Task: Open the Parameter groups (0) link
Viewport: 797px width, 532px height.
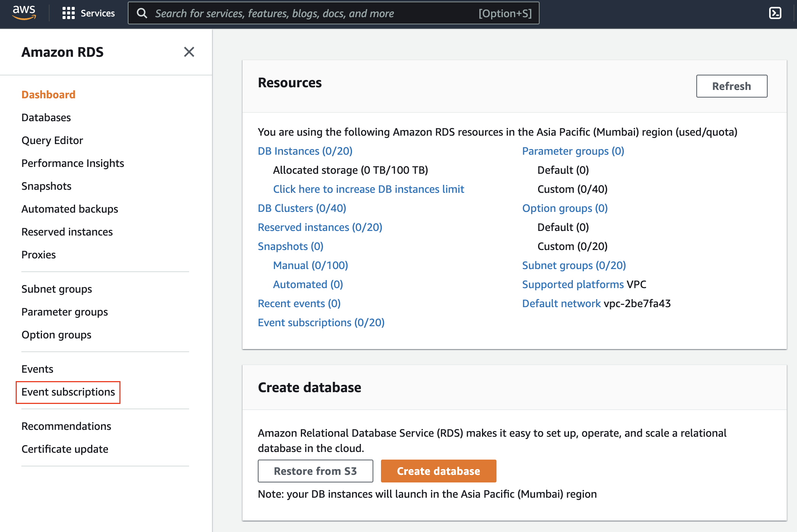Action: pos(573,151)
